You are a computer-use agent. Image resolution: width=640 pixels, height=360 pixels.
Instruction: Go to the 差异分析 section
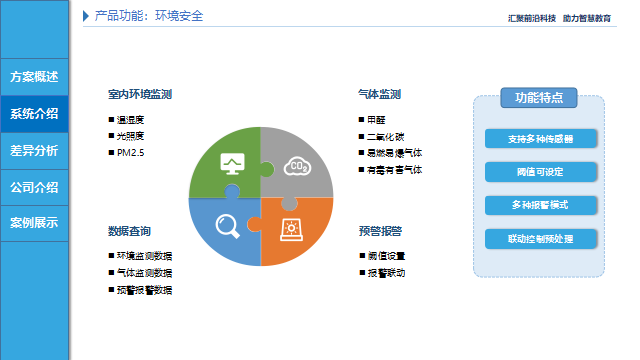pyautogui.click(x=34, y=151)
